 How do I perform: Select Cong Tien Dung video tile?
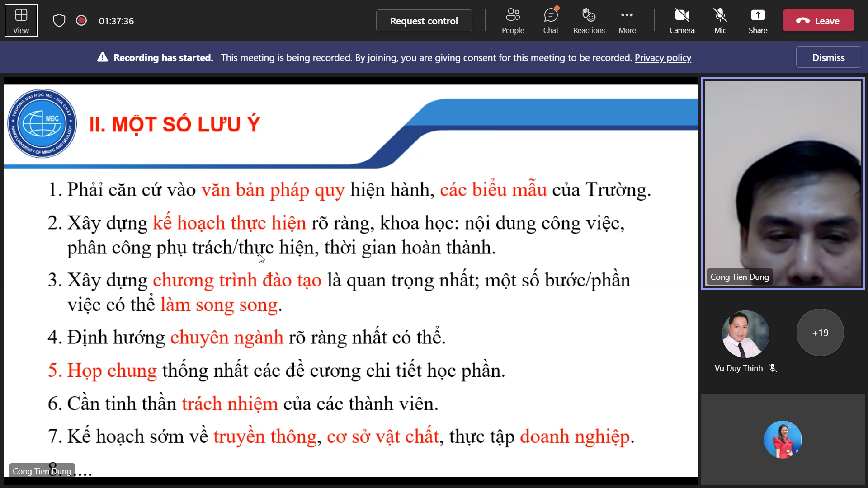pyautogui.click(x=783, y=183)
